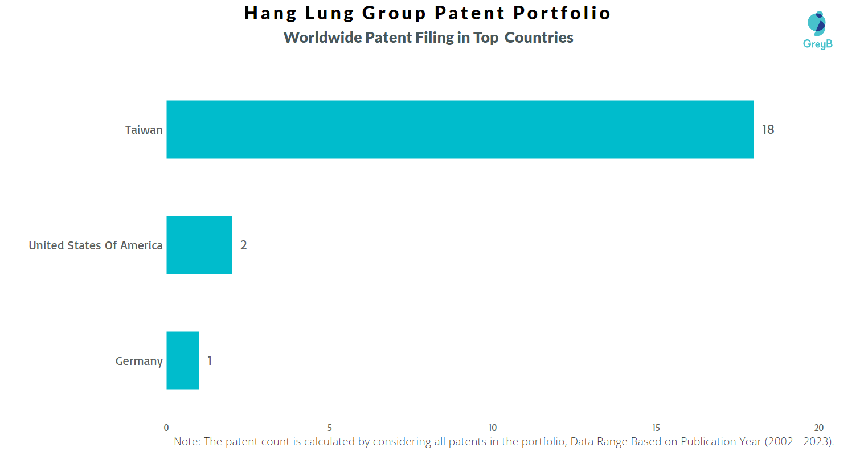Click the Germany axis label
Viewport: 868px width, 468px height.
pyautogui.click(x=139, y=361)
